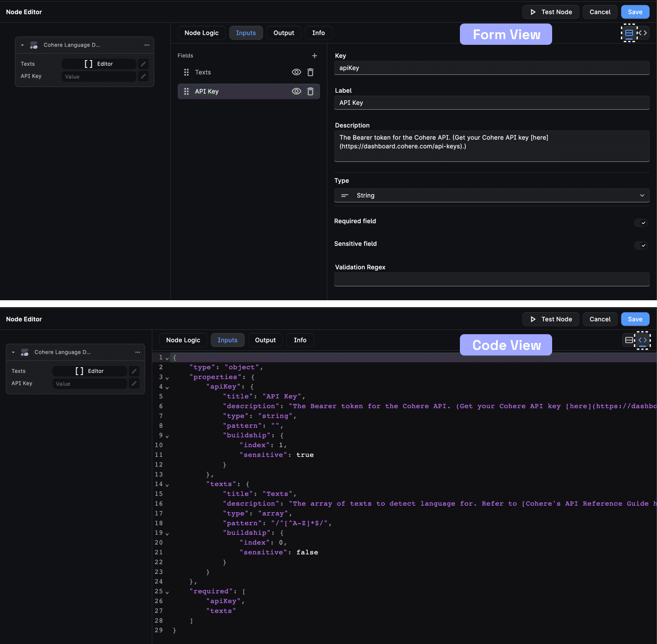Delete the Texts field using trash icon

pyautogui.click(x=310, y=72)
